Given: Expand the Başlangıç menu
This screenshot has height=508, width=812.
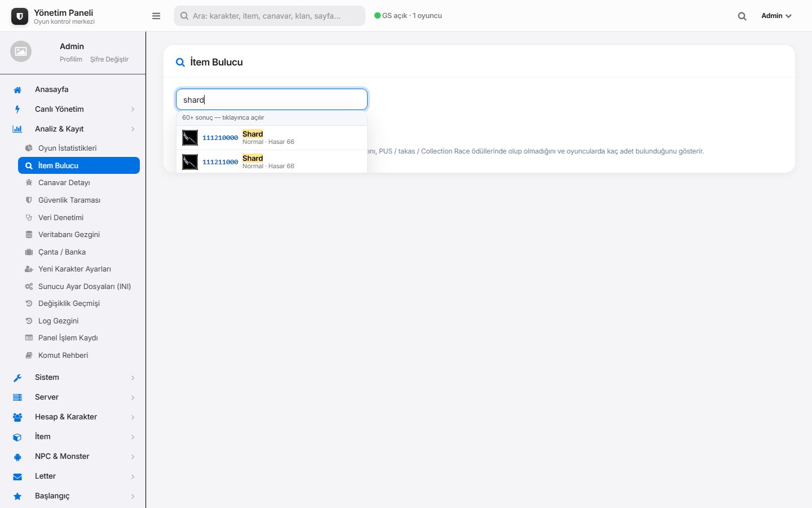Looking at the screenshot, I should tap(73, 496).
